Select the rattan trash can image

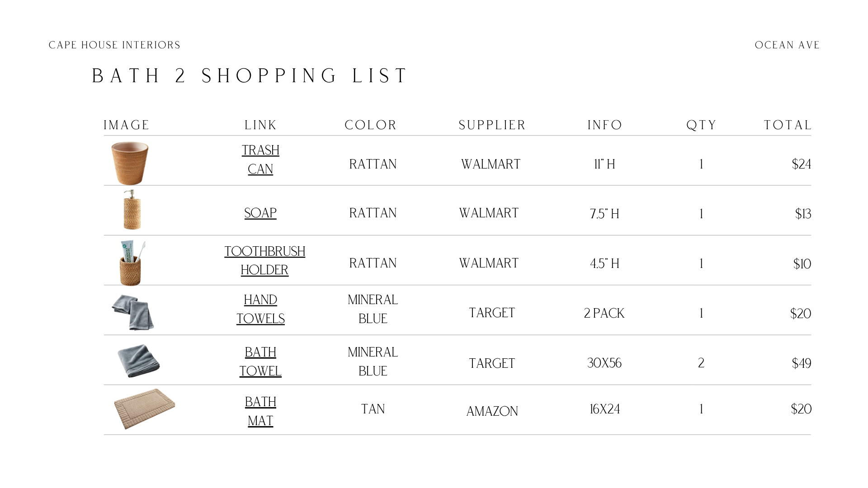[x=130, y=163]
